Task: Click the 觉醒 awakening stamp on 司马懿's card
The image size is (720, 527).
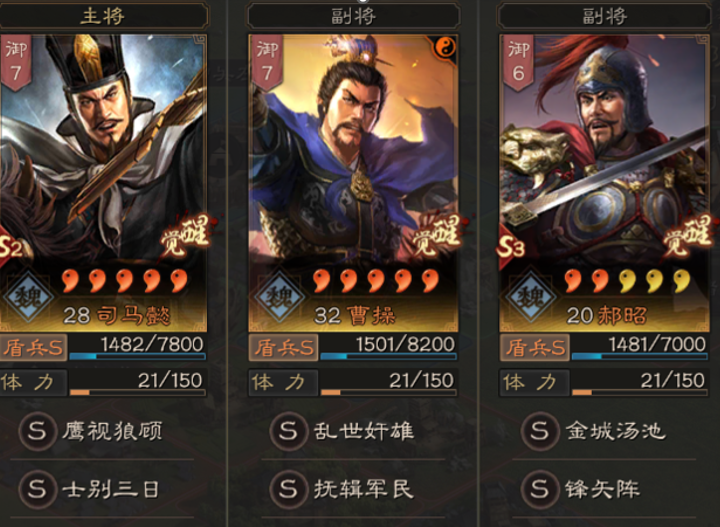Action: [x=186, y=235]
